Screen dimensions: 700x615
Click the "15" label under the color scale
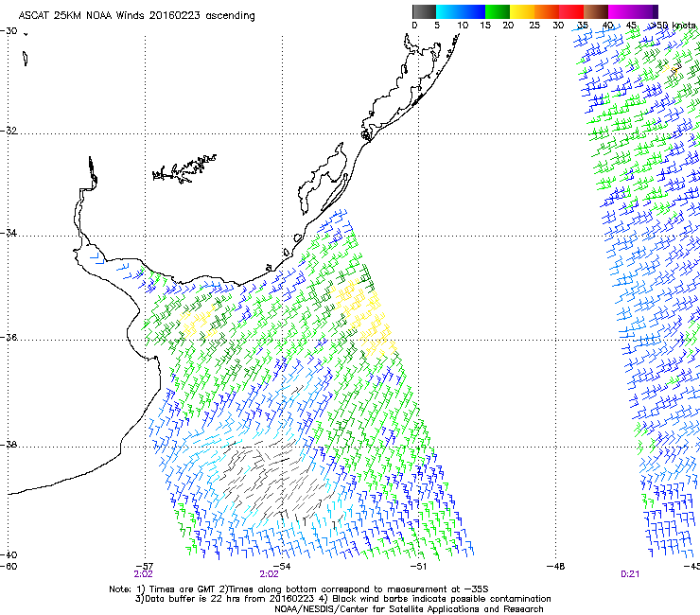(x=485, y=26)
